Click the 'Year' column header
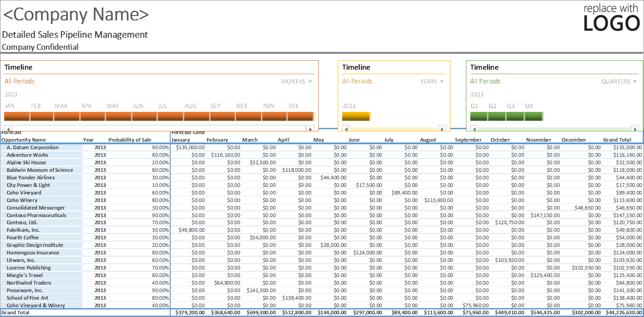Screen dimensions: 644x317 88,140
